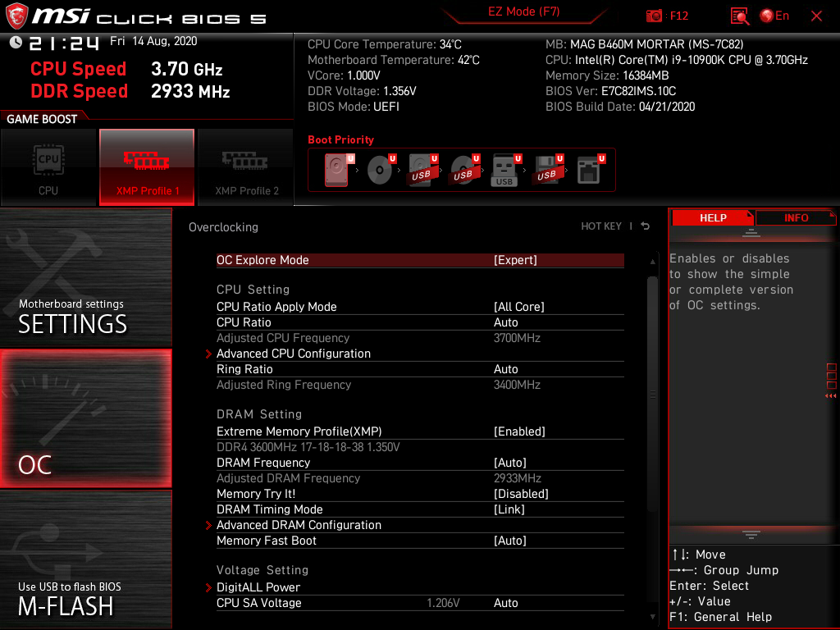840x630 pixels.
Task: Select the CPU tile under Game Boost
Action: coord(48,167)
